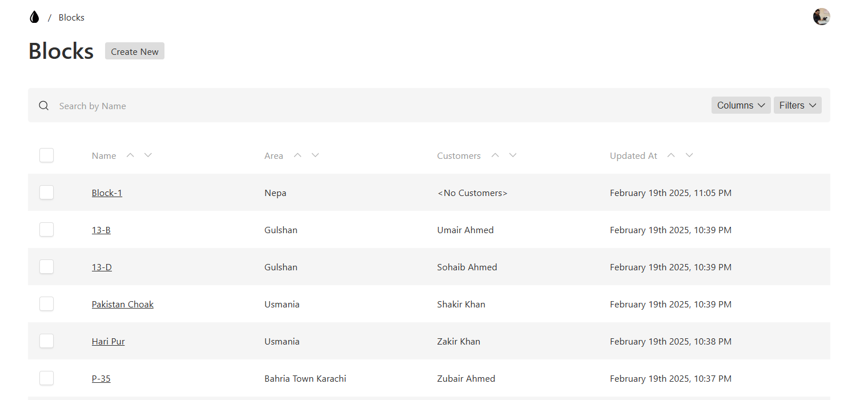This screenshot has width=868, height=400.
Task: Sort Name column descending arrow
Action: tap(148, 155)
